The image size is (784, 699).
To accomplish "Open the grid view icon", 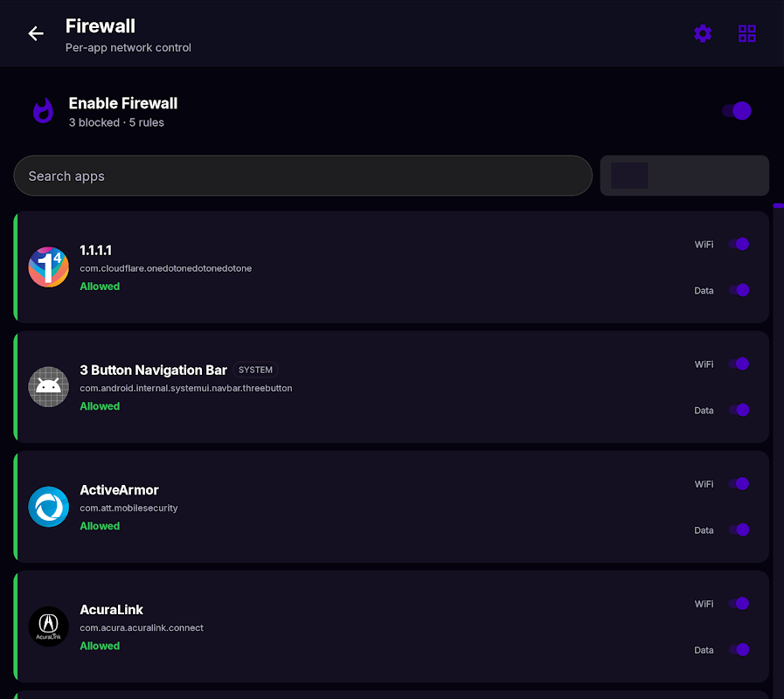I will [747, 33].
